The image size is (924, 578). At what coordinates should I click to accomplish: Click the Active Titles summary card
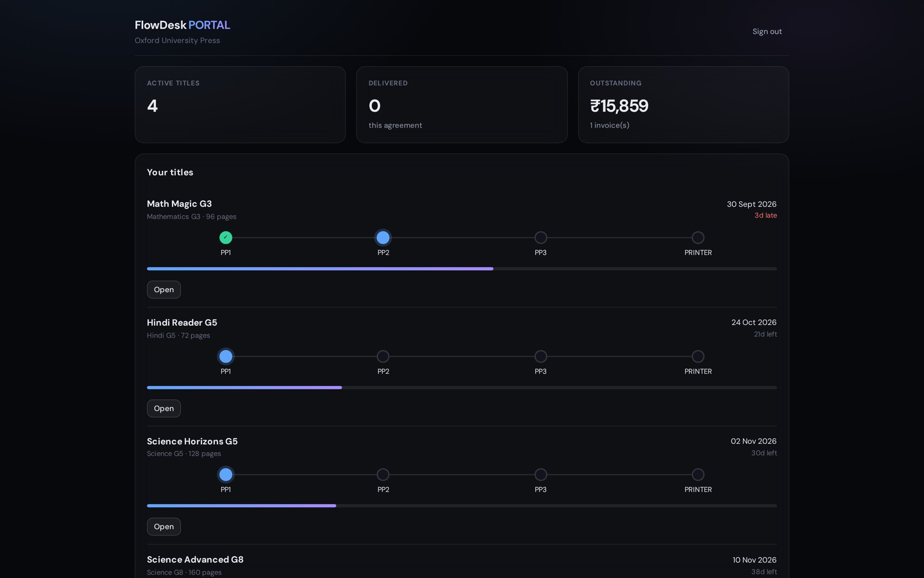pyautogui.click(x=240, y=105)
